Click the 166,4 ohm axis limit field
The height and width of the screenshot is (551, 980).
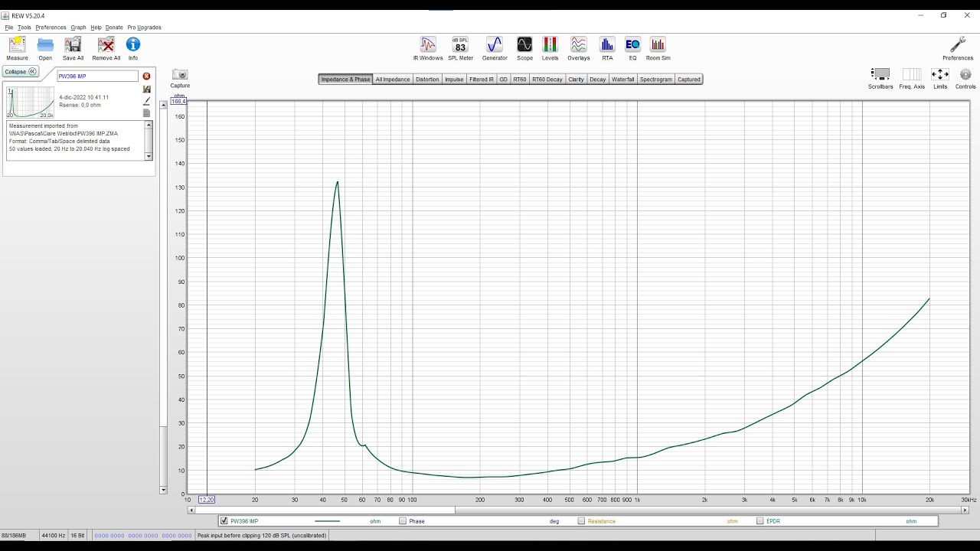178,101
